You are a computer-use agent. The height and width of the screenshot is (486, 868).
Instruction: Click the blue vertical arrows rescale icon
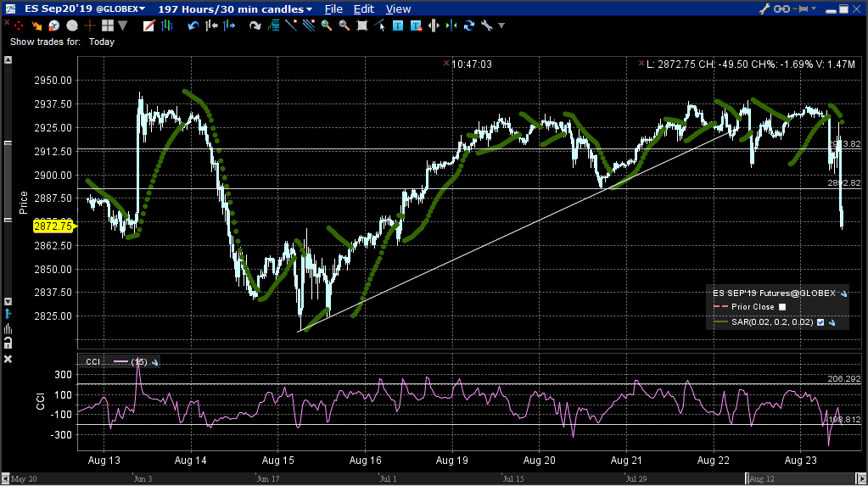coord(8,315)
